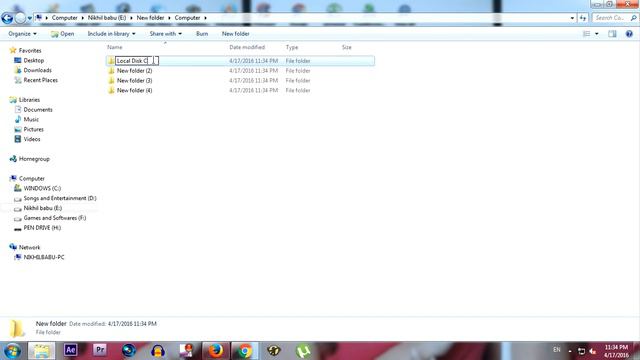Expand arrow after New folder breadcrumb

pos(169,18)
